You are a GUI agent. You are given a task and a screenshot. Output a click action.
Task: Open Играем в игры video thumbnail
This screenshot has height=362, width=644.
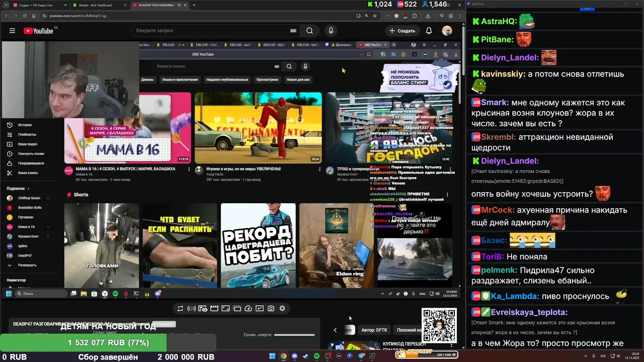click(258, 128)
